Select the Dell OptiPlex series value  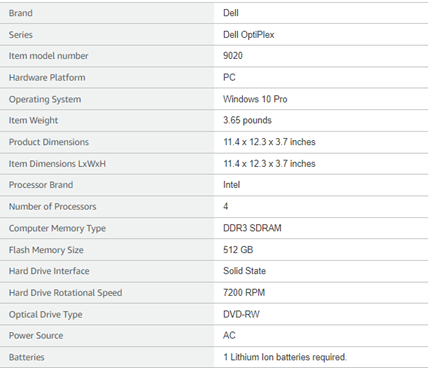[249, 35]
